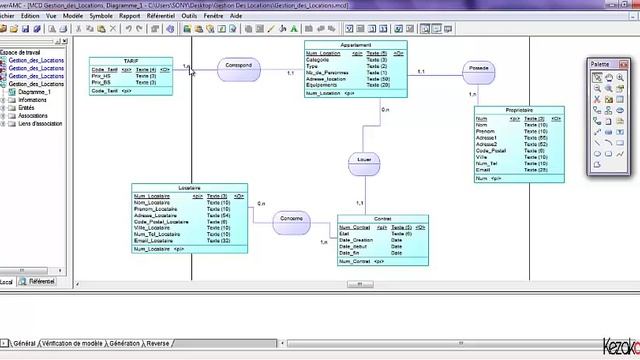Close the Palette window

tap(623, 64)
